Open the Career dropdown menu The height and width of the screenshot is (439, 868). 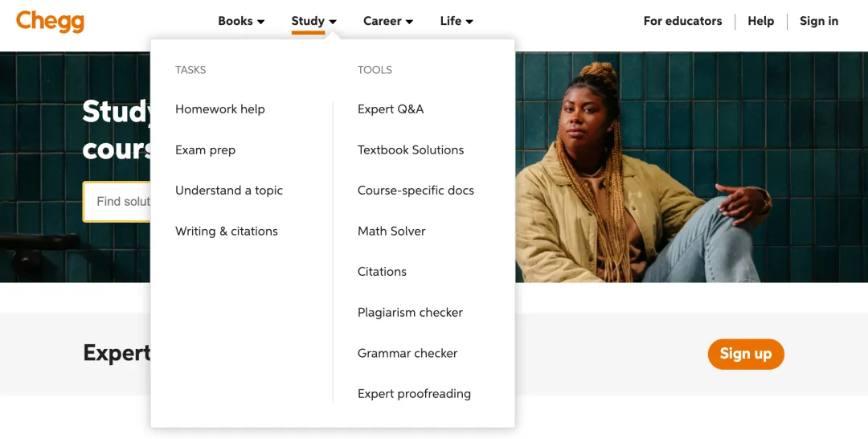click(x=387, y=21)
